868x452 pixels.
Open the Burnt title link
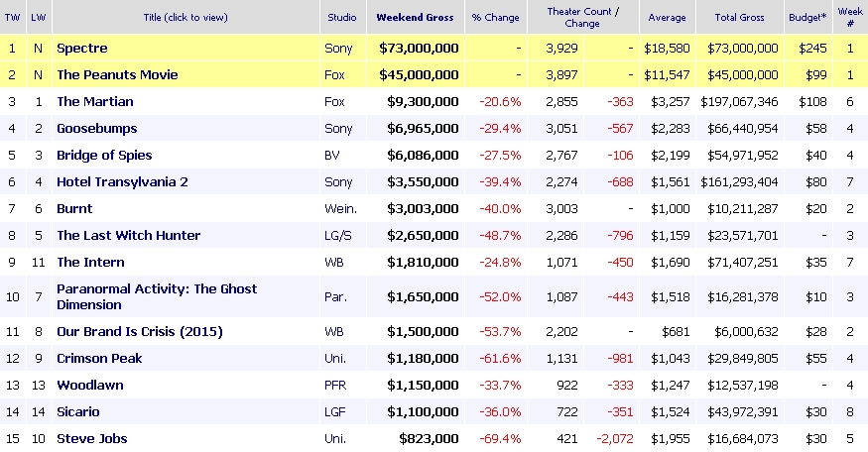tap(74, 208)
